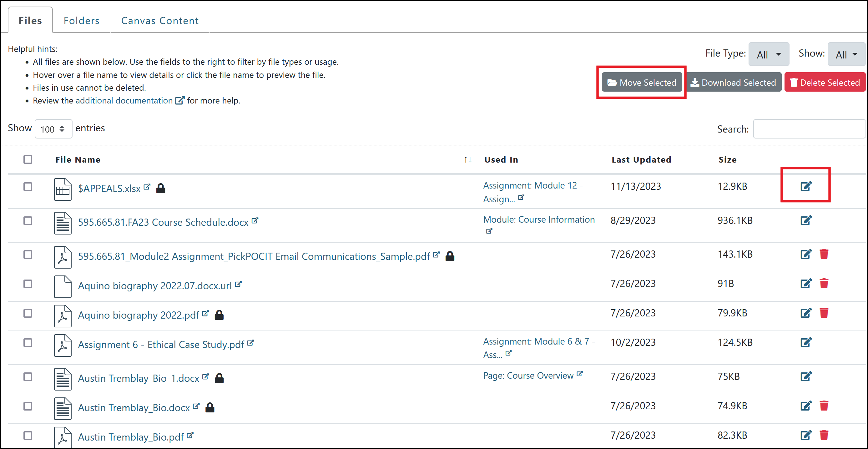Click the Download Selected button

pos(734,82)
